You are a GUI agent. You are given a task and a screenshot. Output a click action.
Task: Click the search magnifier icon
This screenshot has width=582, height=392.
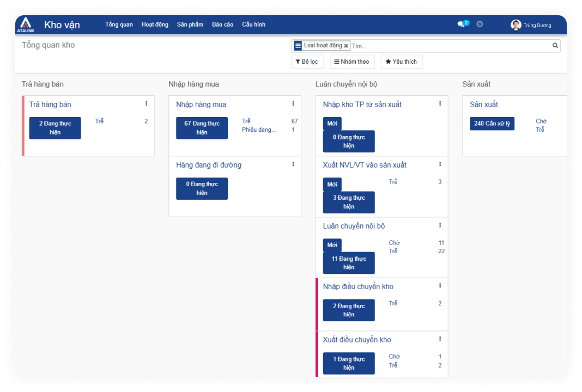tap(555, 46)
